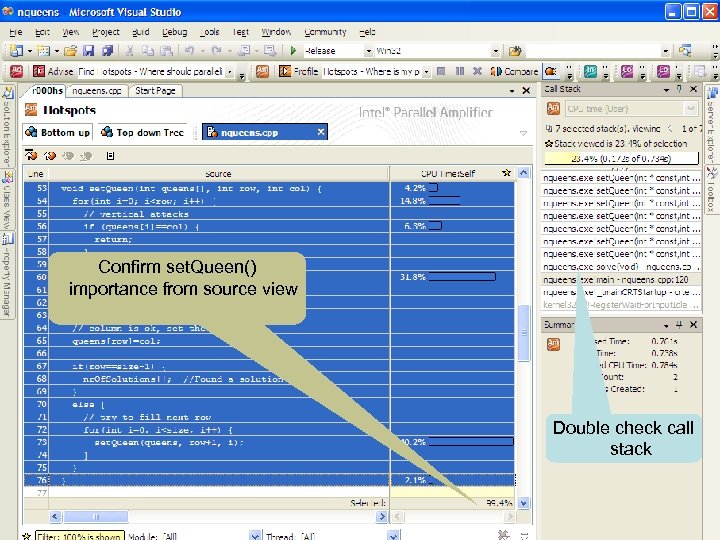
Task: Click the Filter: 100% is shown label
Action: tap(80, 536)
